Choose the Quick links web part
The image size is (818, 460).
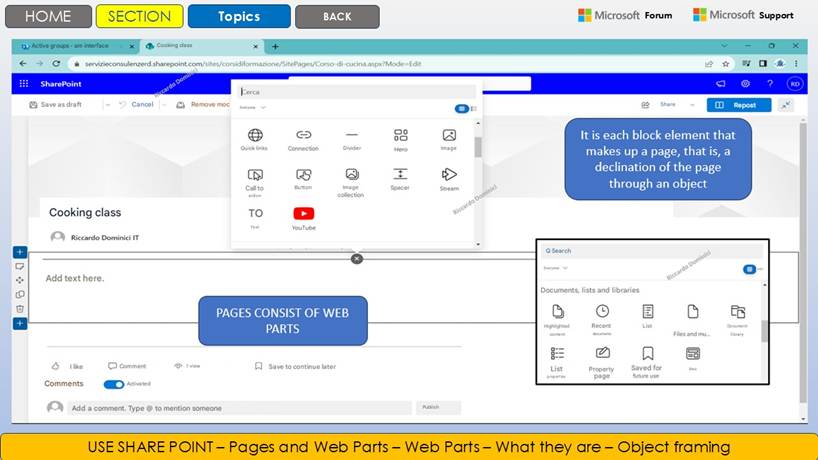tap(254, 136)
